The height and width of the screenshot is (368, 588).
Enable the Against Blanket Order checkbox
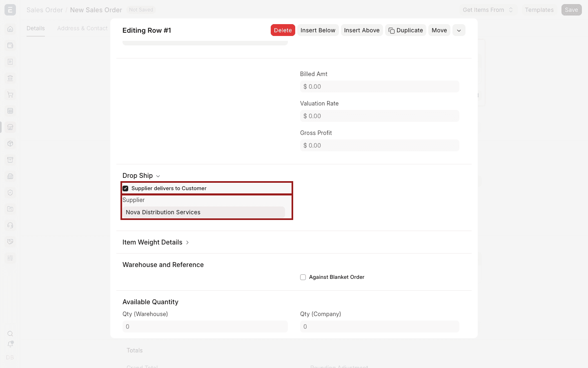[x=303, y=277]
